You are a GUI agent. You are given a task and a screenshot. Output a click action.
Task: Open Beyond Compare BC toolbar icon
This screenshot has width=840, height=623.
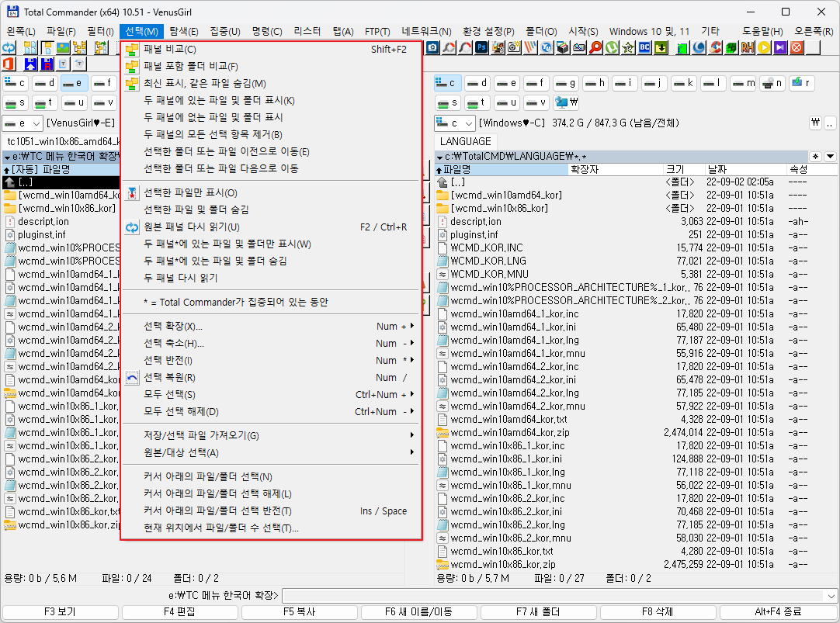coord(644,47)
